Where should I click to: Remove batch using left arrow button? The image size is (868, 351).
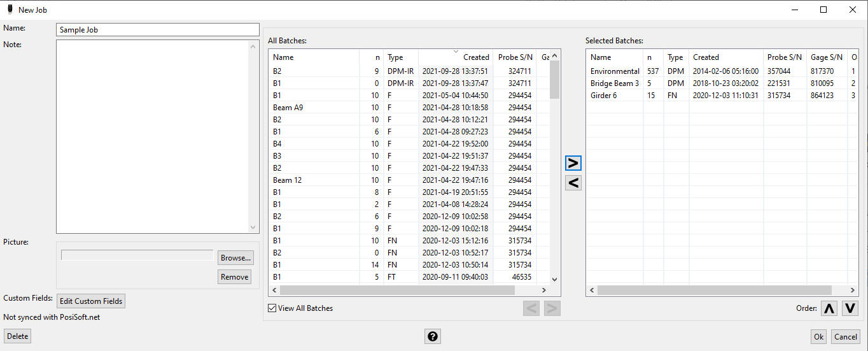pyautogui.click(x=573, y=183)
